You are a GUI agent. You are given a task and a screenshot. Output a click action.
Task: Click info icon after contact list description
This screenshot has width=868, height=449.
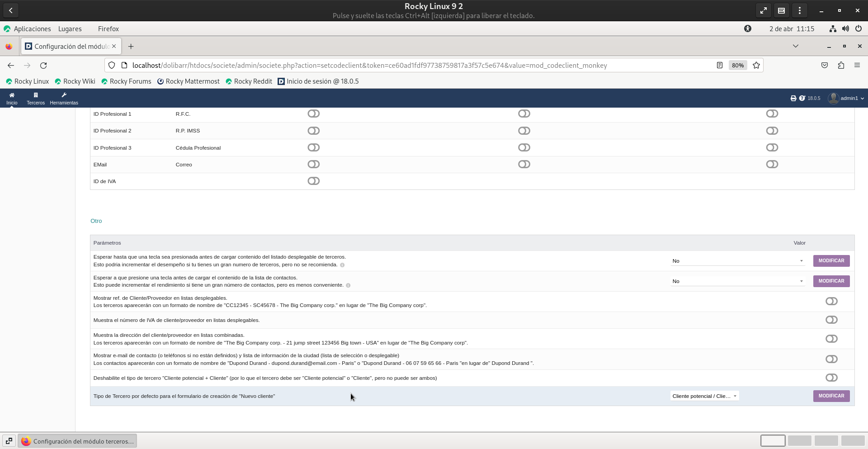tap(348, 285)
